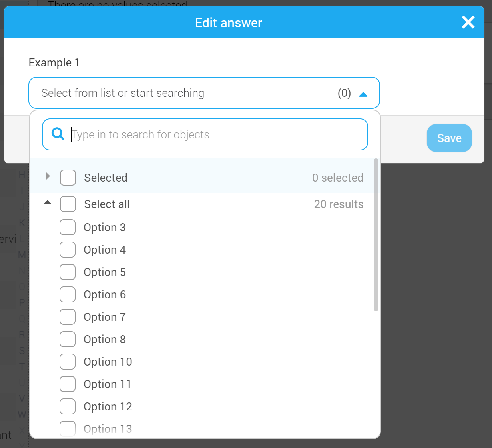The height and width of the screenshot is (448, 492).
Task: Click the Select from list combo box
Action: point(204,93)
